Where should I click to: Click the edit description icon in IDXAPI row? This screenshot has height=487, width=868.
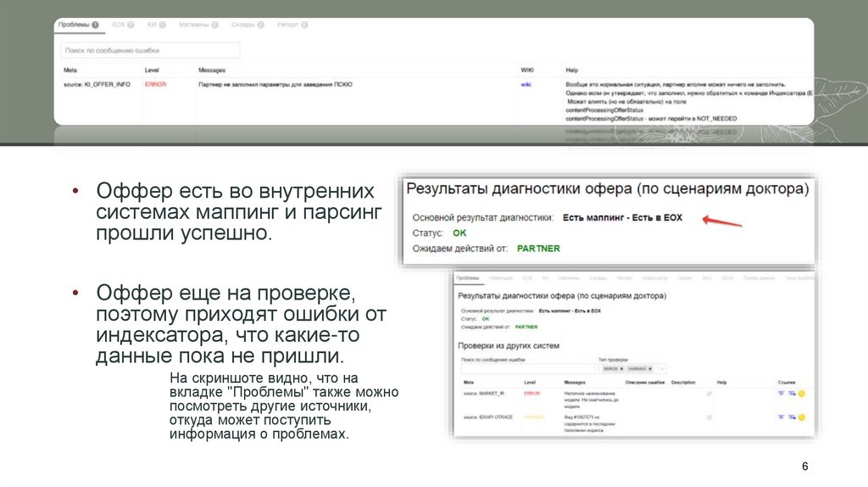(709, 417)
